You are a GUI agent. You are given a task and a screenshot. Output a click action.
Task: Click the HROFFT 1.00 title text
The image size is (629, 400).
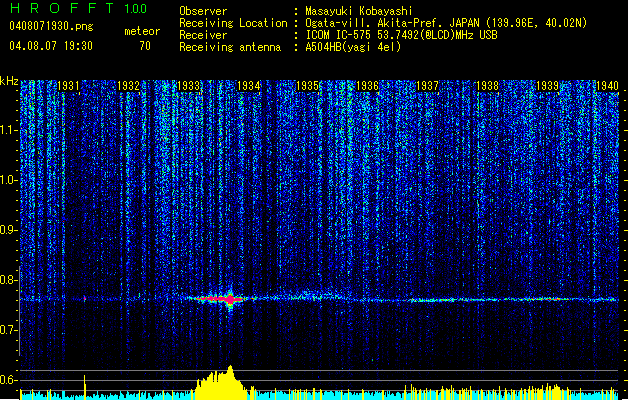tap(78, 8)
